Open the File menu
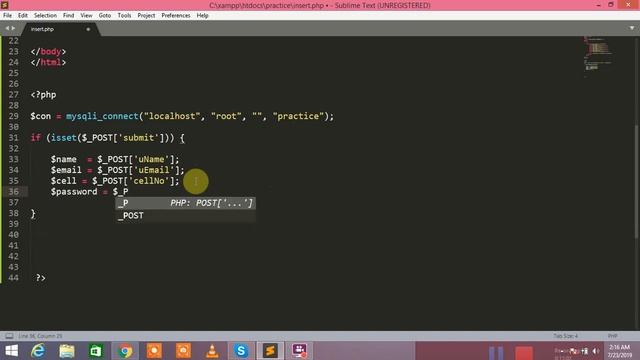 click(7, 16)
